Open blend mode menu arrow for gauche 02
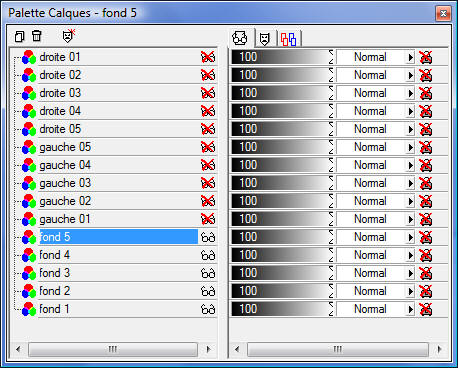 [x=410, y=201]
